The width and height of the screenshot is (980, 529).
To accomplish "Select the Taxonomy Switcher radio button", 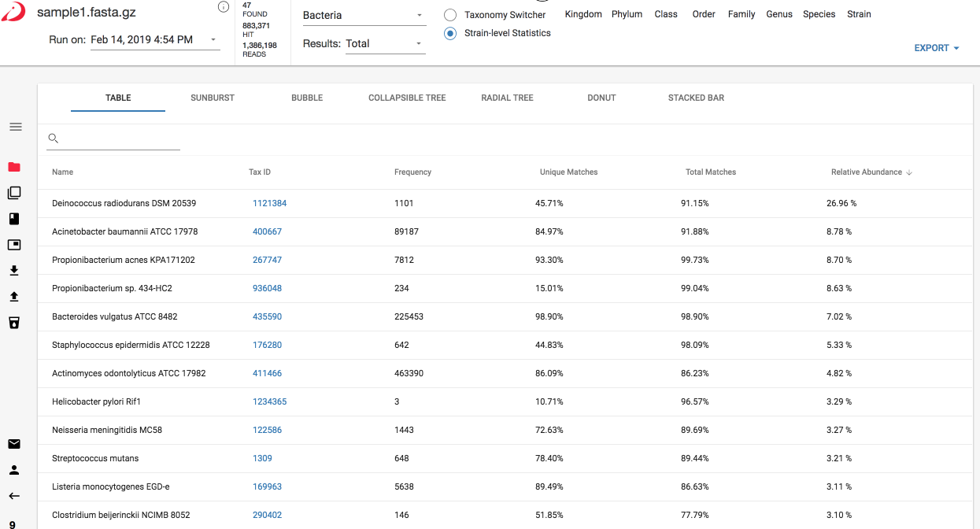I will pos(450,15).
